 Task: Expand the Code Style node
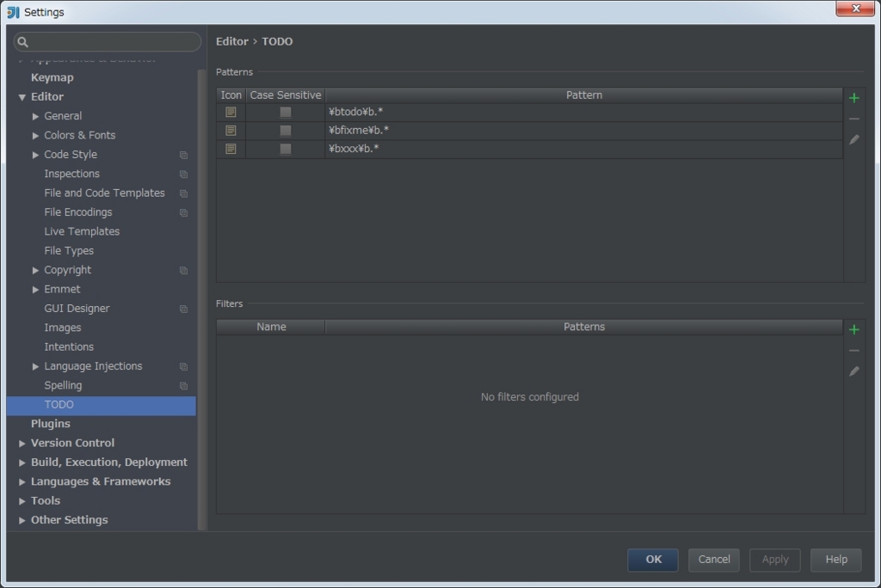click(x=35, y=155)
